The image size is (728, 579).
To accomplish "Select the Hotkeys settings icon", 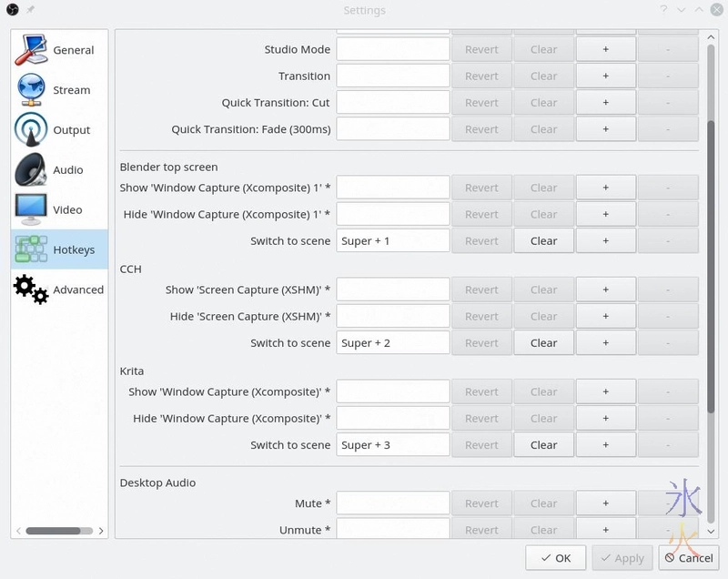I will click(x=32, y=249).
